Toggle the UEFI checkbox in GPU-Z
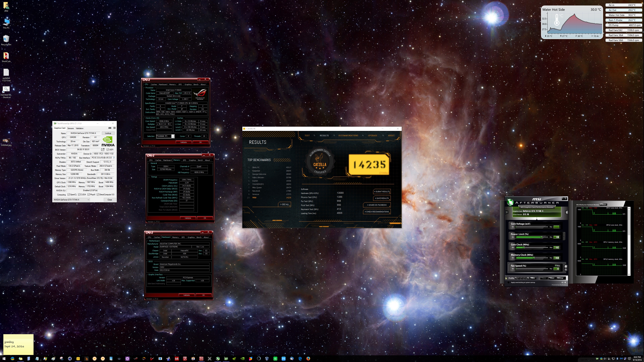Image resolution: width=644 pixels, height=362 pixels. (108, 150)
